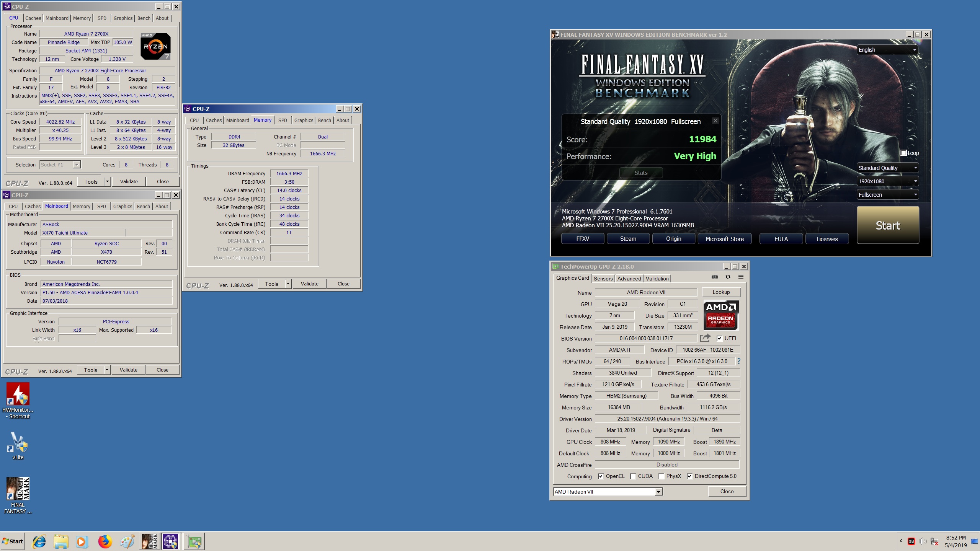
Task: Switch to FFXV benchmark taskbar icon
Action: coord(150,541)
